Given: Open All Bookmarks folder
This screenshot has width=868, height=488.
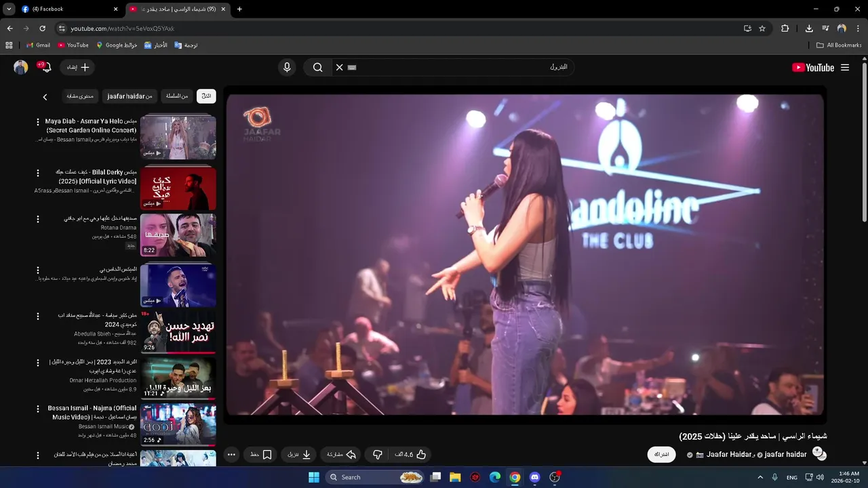Looking at the screenshot, I should (839, 45).
